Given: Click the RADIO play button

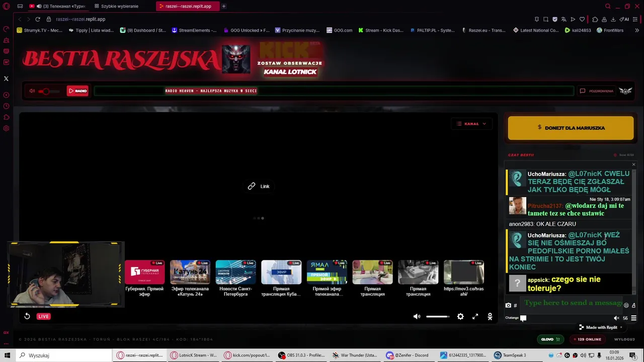Looking at the screenshot, I should 77,91.
